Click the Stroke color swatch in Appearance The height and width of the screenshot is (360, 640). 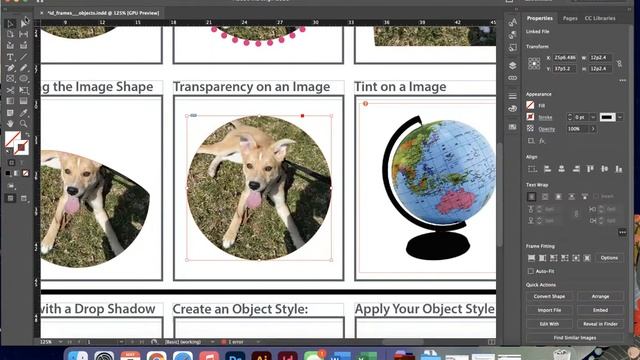[530, 117]
